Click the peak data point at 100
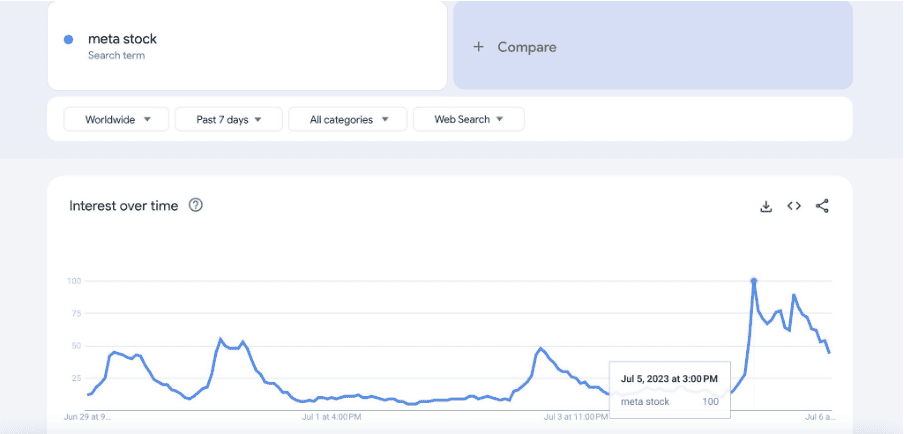The width and height of the screenshot is (904, 434). pyautogui.click(x=754, y=281)
